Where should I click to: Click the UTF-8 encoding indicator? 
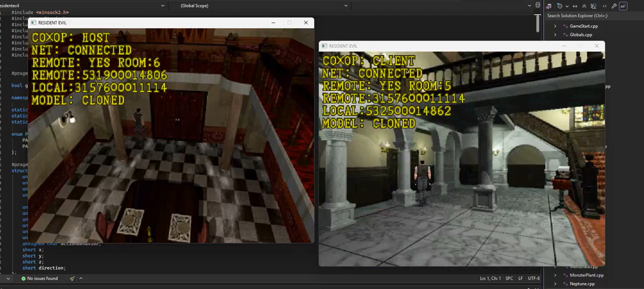(534, 278)
